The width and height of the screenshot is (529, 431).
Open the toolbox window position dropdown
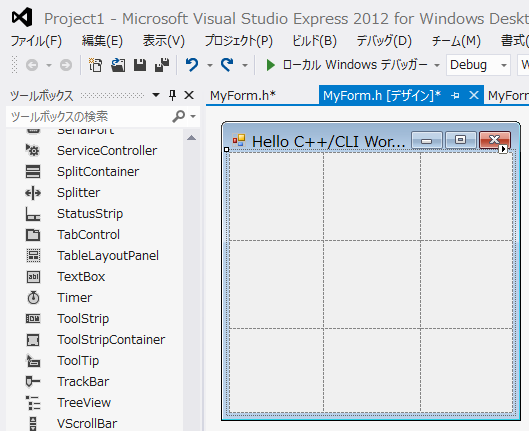tap(156, 95)
